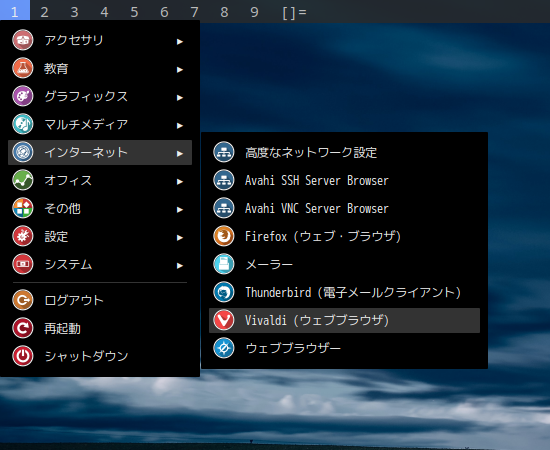Select Avahi SSH Server Browser entry

[344, 180]
